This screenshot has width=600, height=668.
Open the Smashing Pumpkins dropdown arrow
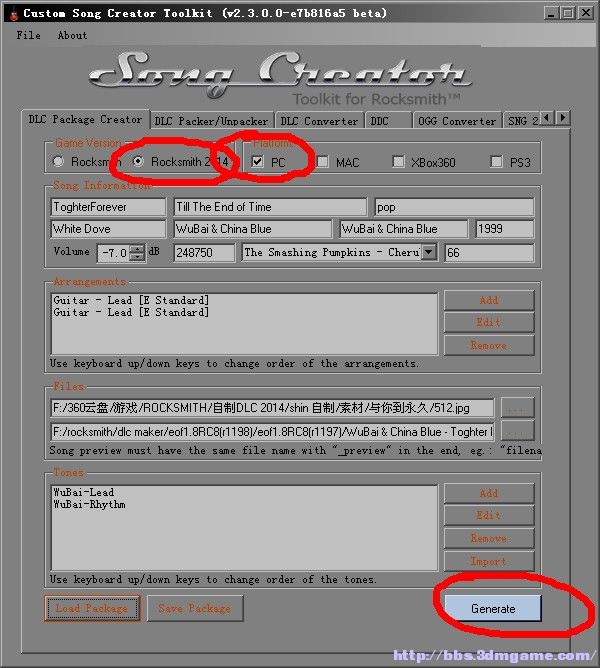click(x=429, y=252)
